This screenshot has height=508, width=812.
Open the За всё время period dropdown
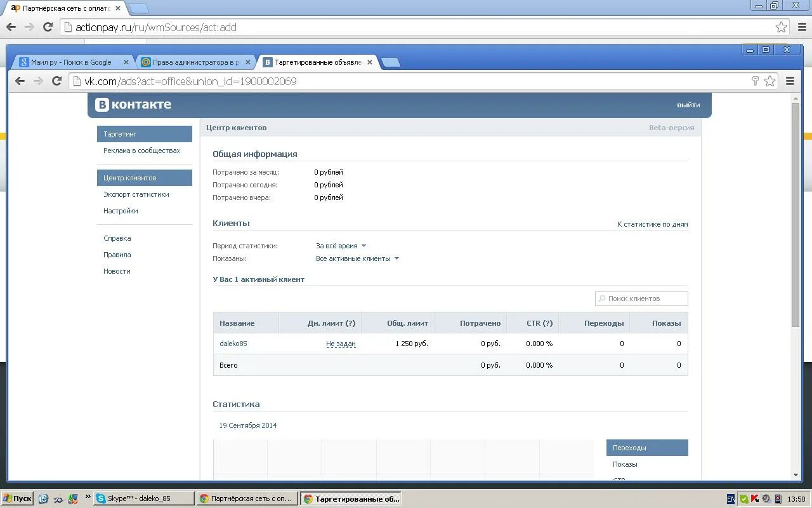click(x=341, y=246)
